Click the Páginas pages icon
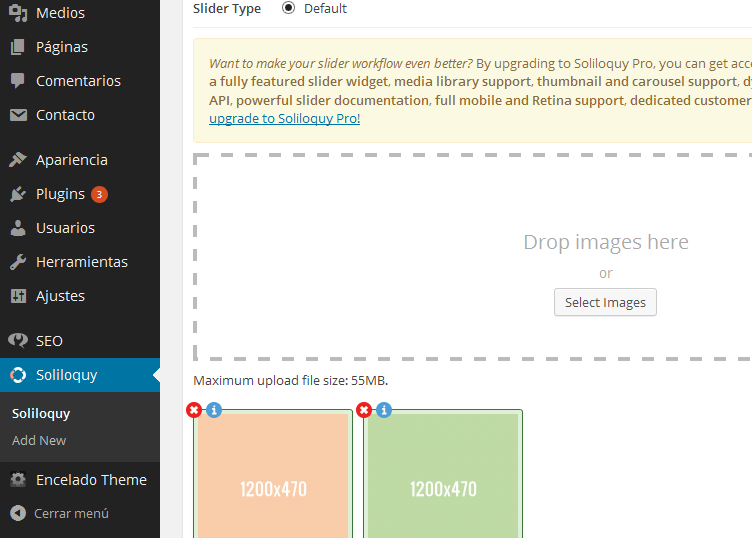 pyautogui.click(x=18, y=47)
